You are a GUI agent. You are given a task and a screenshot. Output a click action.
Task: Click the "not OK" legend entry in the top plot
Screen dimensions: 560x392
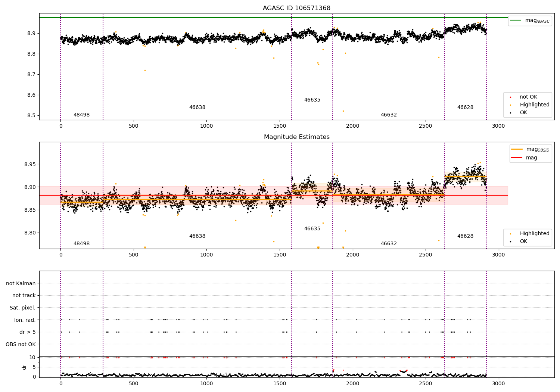pyautogui.click(x=528, y=97)
